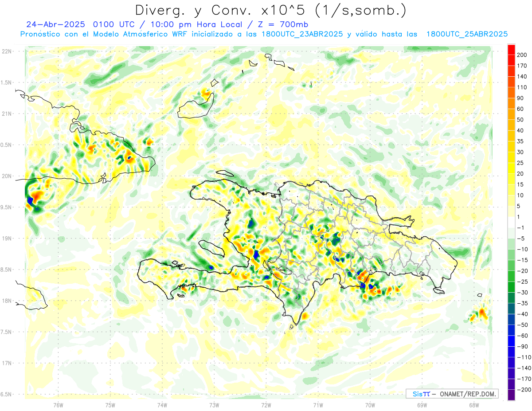Click the '-15' color scale value
This screenshot has width=532, height=411.
pos(522,260)
